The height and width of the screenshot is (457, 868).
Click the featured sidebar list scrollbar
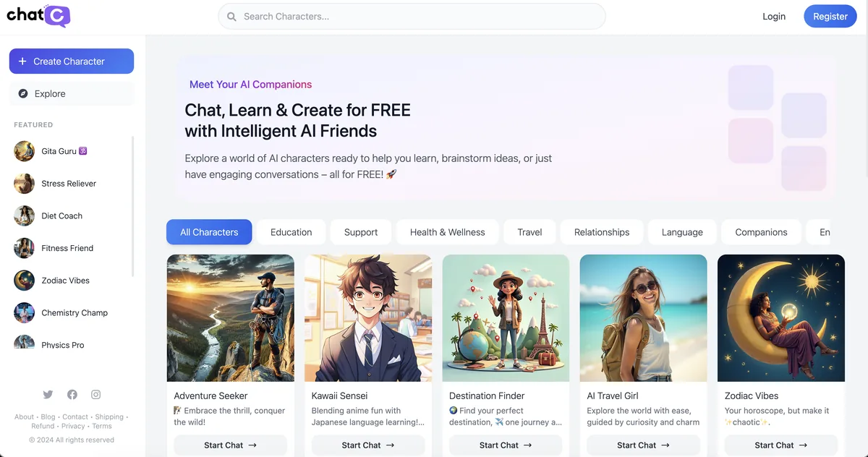click(x=132, y=206)
